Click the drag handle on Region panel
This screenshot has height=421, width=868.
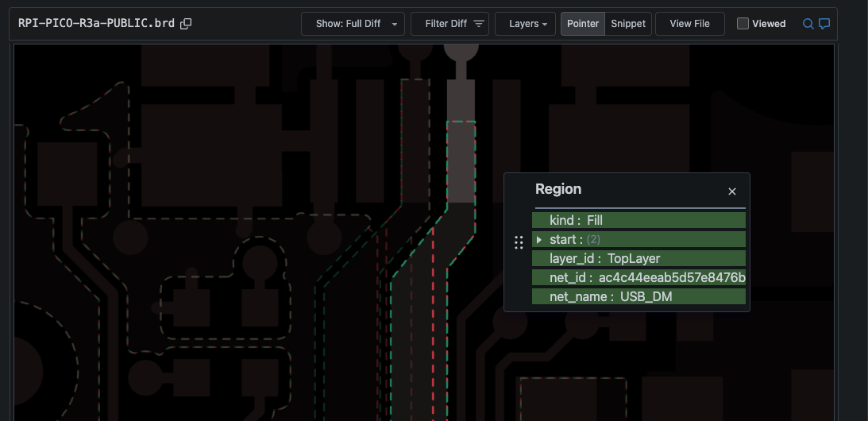[518, 242]
